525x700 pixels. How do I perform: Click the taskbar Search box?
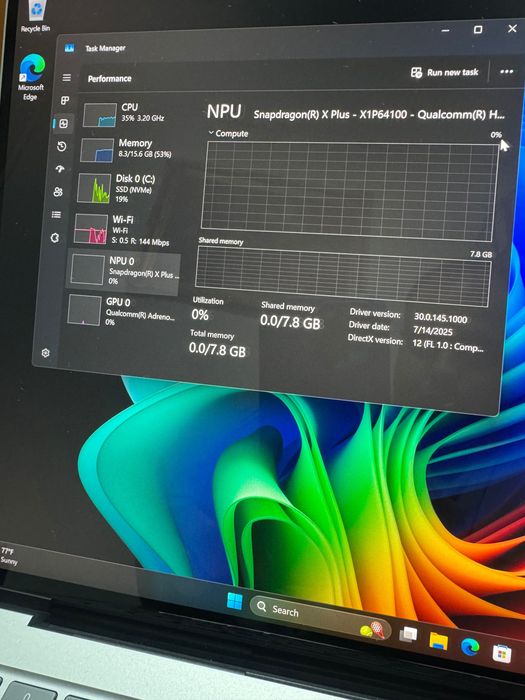(x=321, y=617)
